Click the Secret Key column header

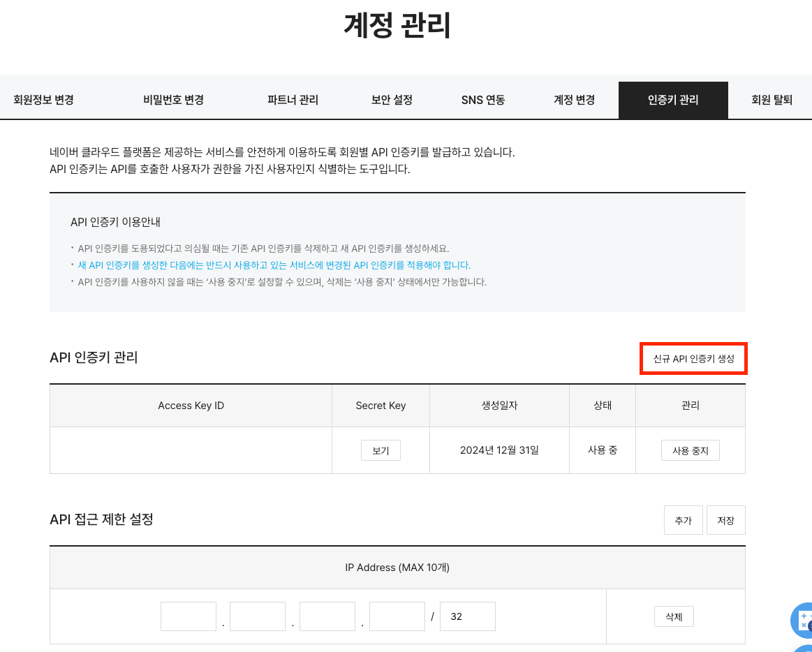pos(381,406)
